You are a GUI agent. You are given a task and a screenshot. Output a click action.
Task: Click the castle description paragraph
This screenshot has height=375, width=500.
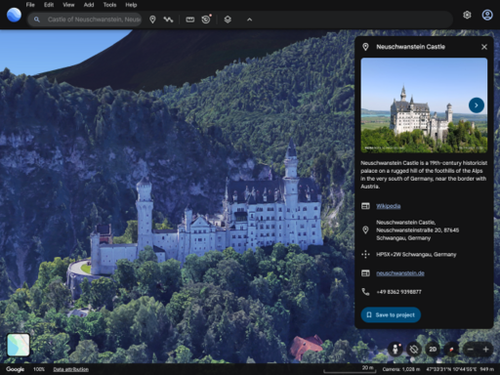[x=423, y=175]
